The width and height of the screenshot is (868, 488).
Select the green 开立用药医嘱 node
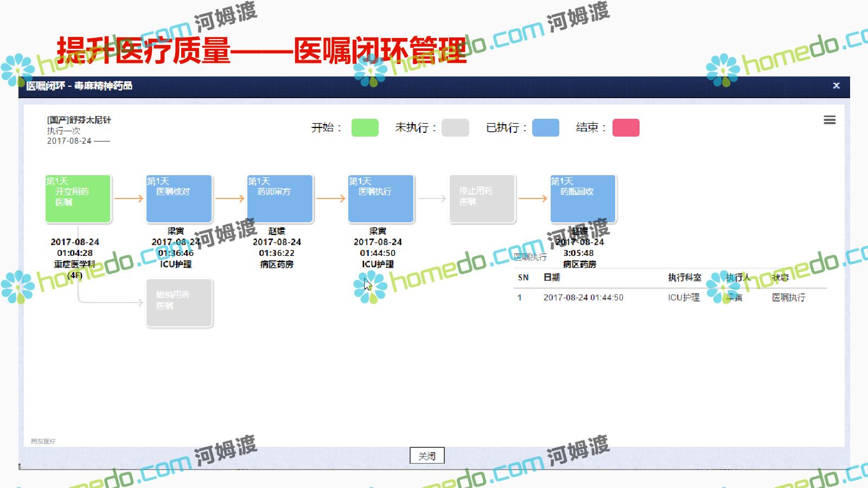click(78, 198)
